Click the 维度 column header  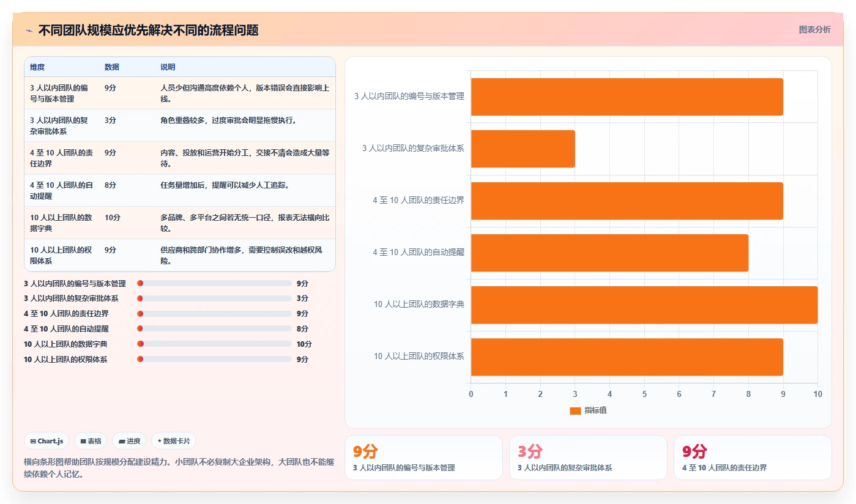[37, 67]
